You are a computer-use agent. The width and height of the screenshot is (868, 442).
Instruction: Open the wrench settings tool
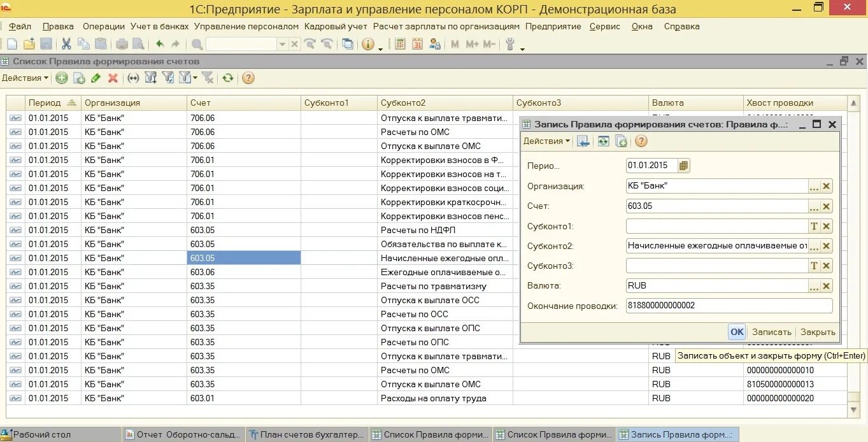509,44
